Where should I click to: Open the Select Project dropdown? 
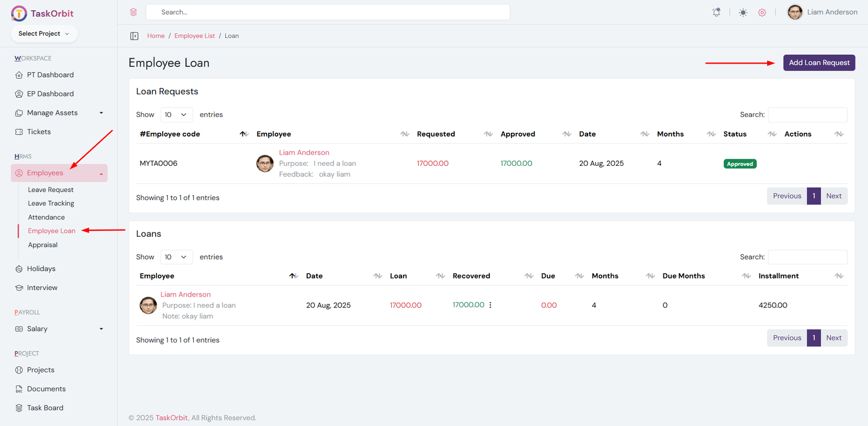[x=44, y=34]
